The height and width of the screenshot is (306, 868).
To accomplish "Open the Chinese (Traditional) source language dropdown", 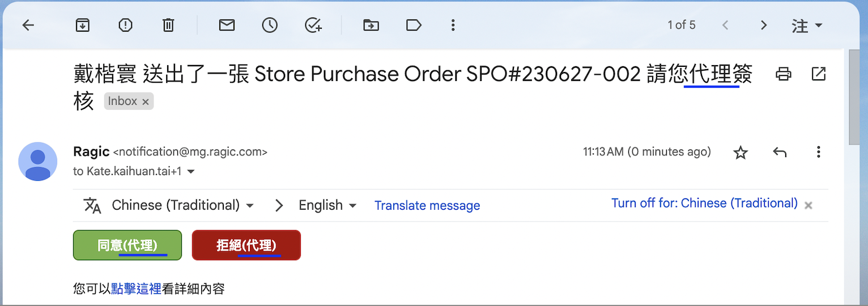I will tap(182, 205).
